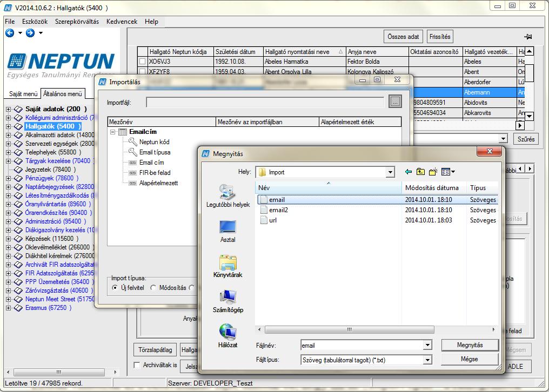This screenshot has width=549, height=392.
Task: Click the Up one level folder icon
Action: 420,172
